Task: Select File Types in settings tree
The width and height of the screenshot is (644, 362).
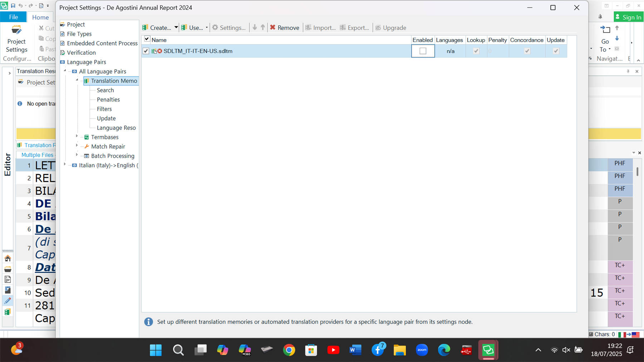Action: click(x=79, y=34)
